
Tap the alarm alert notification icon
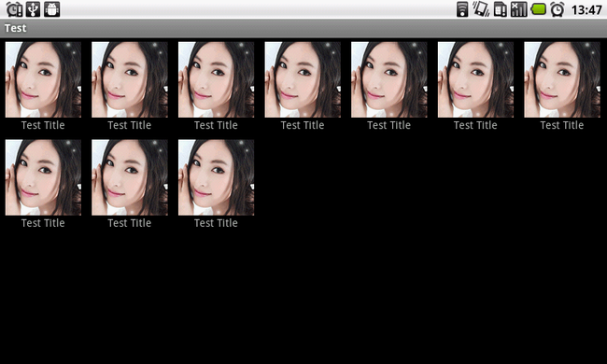click(x=14, y=9)
